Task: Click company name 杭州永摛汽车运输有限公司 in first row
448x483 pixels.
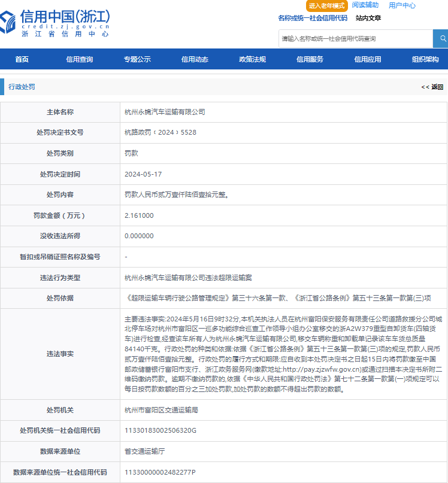Action: coord(165,112)
